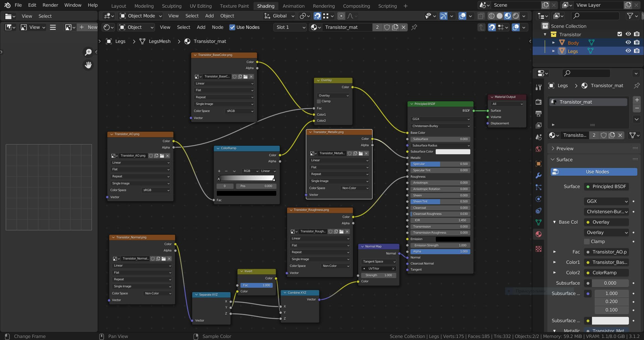Select the hand pan tool in image editor

click(x=88, y=65)
